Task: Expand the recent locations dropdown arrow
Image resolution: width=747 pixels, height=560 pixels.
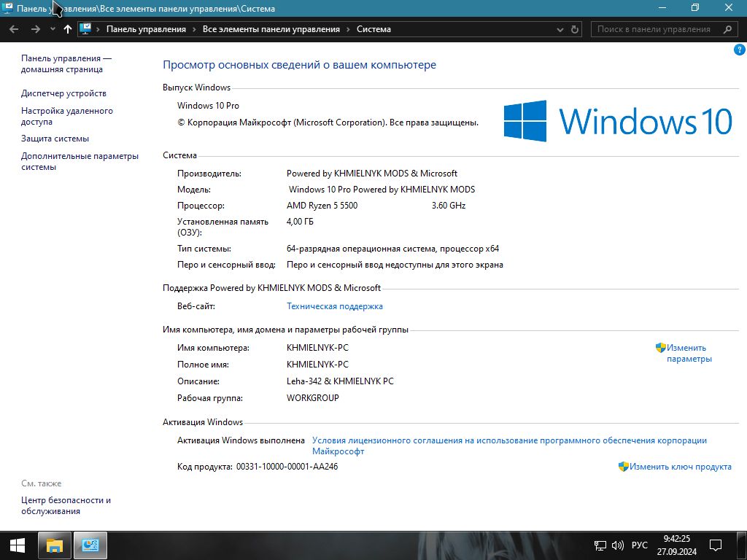Action: pos(53,29)
